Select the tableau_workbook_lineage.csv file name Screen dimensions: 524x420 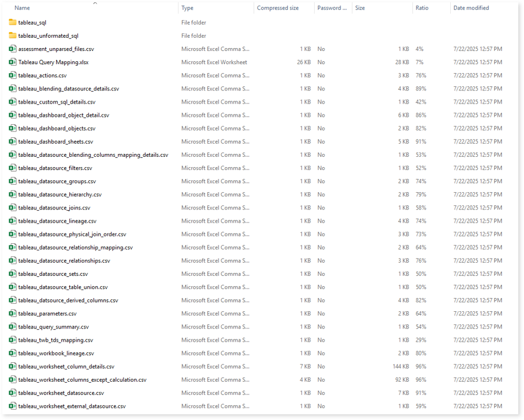(56, 353)
